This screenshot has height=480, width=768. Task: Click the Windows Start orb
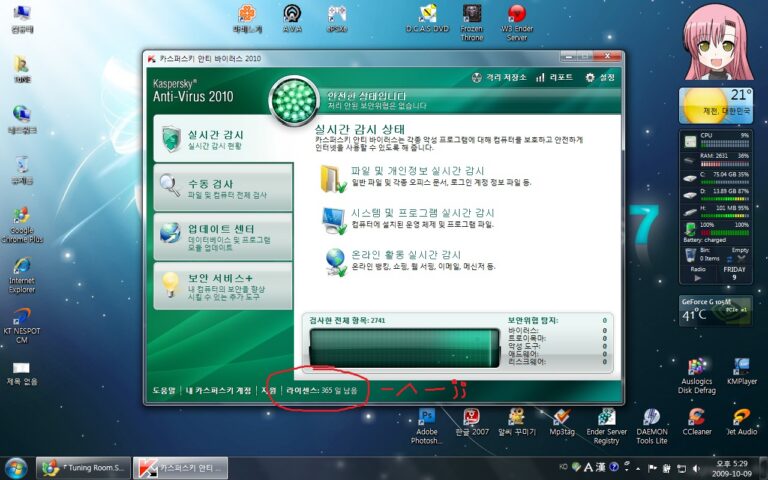pos(16,468)
